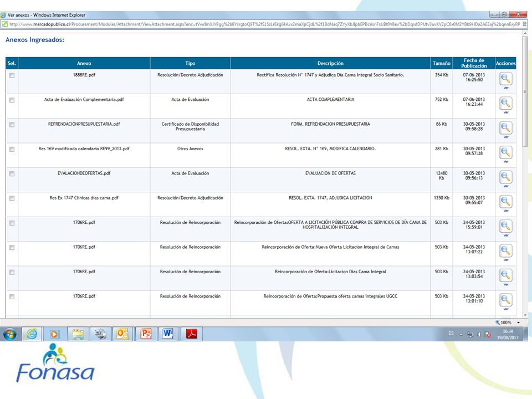The width and height of the screenshot is (532, 399).
Task: Click scrollbar down arrow
Action: (x=525, y=315)
